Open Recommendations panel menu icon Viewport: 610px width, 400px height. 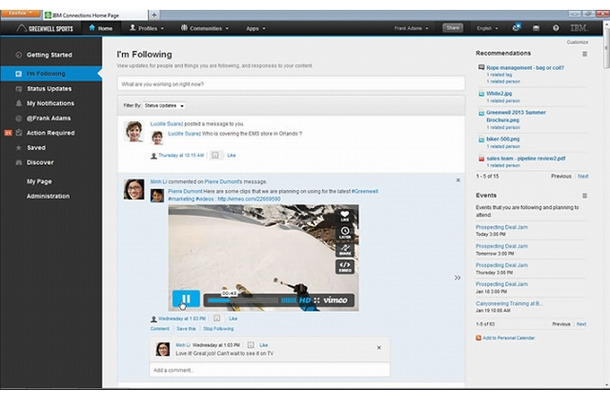[x=584, y=54]
